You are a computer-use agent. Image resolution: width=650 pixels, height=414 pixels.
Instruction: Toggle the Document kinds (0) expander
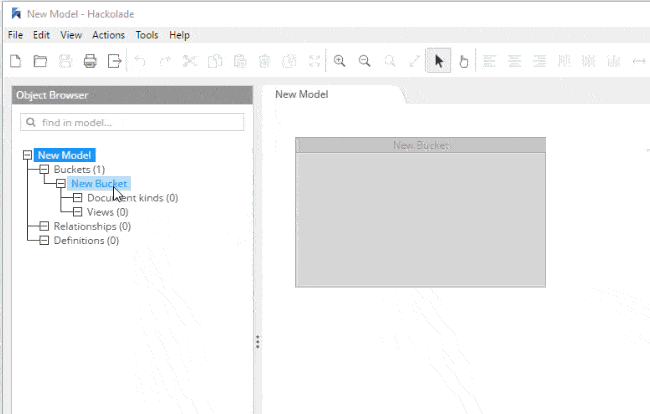tap(78, 198)
